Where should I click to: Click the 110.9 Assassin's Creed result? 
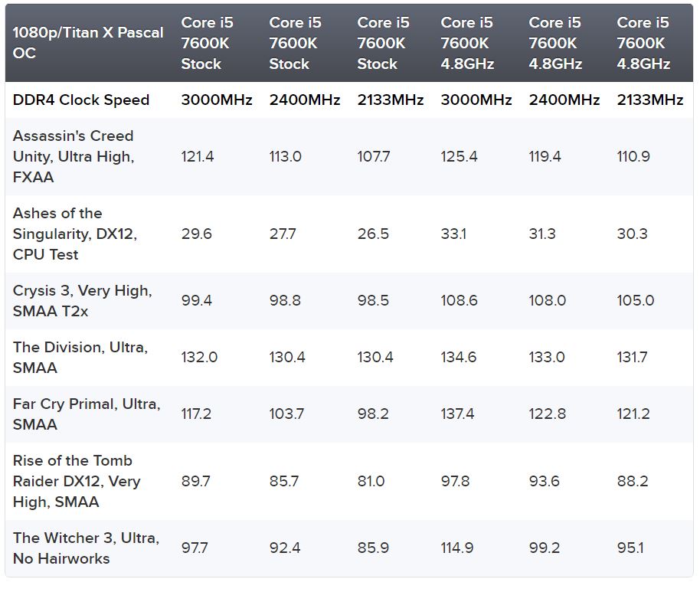click(x=633, y=156)
